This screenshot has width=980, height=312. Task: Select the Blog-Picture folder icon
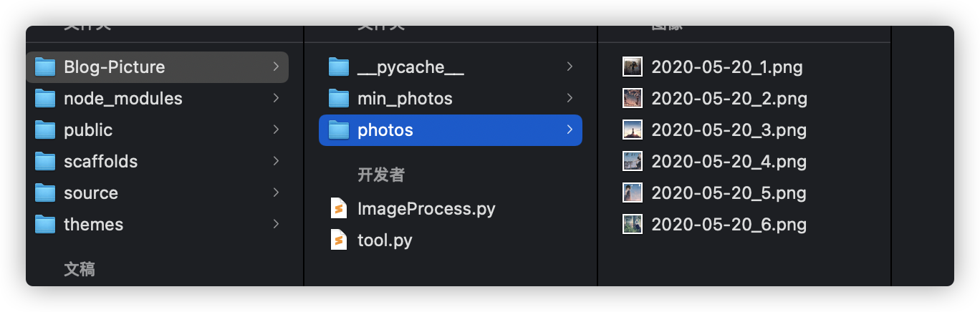[x=45, y=67]
